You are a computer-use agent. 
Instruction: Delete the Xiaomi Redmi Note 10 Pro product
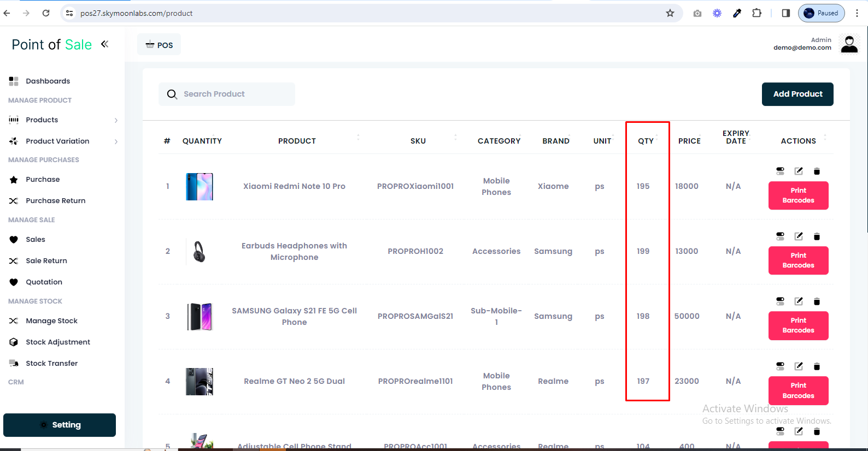tap(817, 171)
